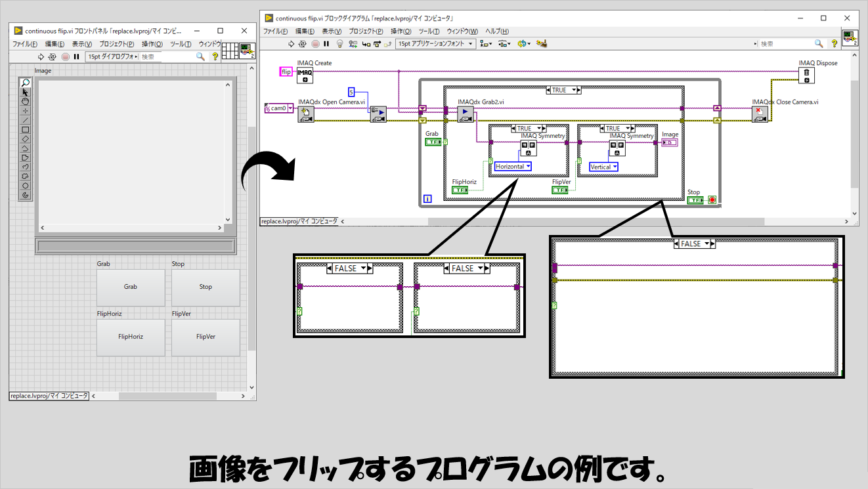The height and width of the screenshot is (489, 868).
Task: Select the rotated rectangle diamond tool
Action: (x=26, y=138)
